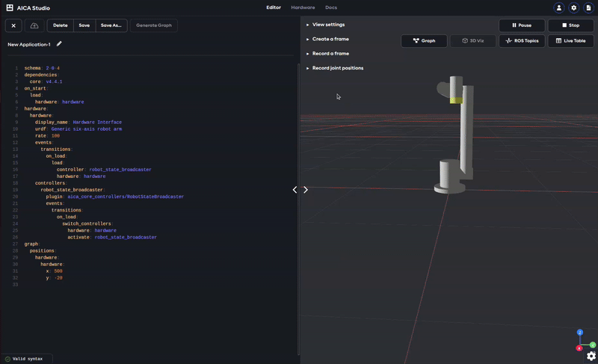598x364 pixels.
Task: Delete the current application
Action: tap(61, 25)
